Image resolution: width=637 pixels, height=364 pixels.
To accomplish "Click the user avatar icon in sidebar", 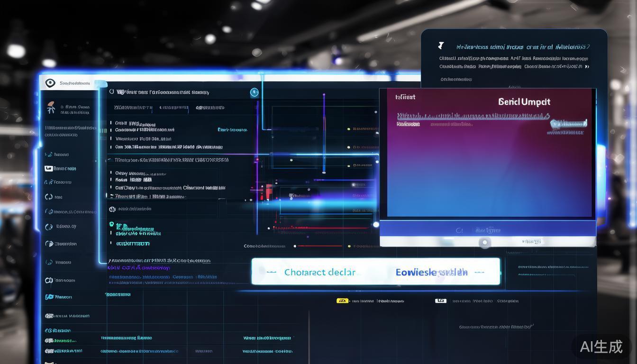I will (x=51, y=108).
